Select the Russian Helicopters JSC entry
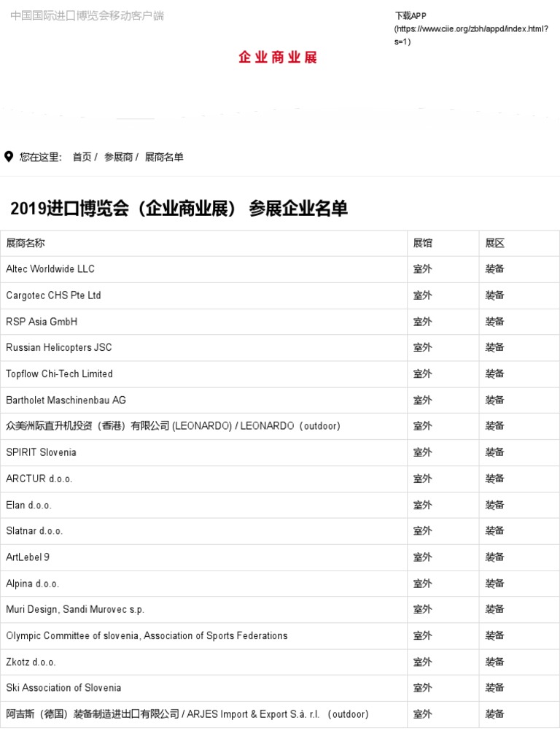 pos(59,347)
